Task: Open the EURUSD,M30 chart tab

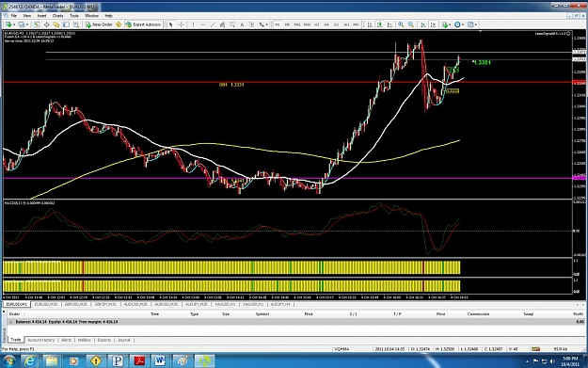Action: [46, 304]
